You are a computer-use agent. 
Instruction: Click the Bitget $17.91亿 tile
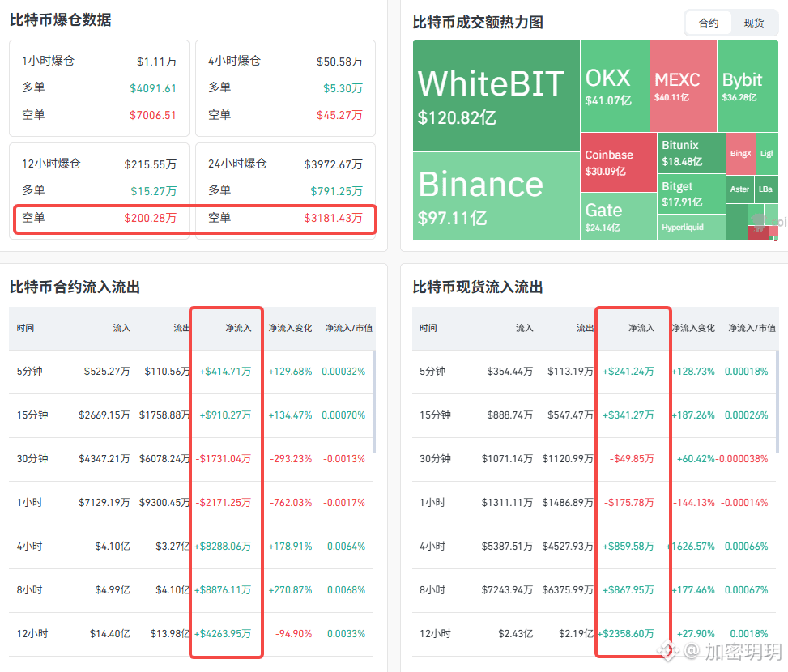[692, 194]
